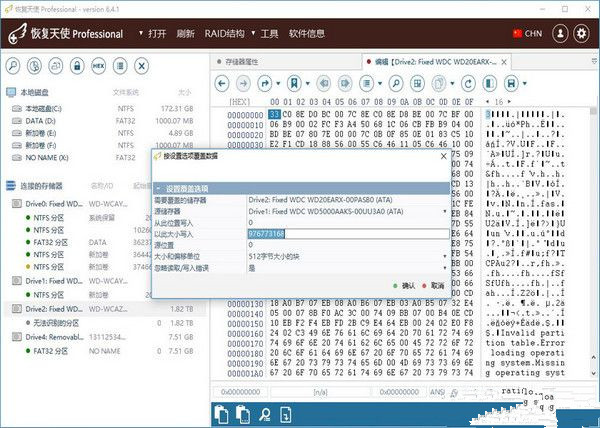Open settings gear icon in header

click(581, 34)
